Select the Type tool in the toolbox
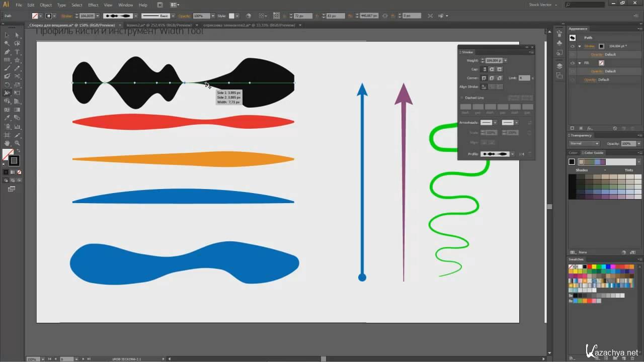644x362 pixels. [x=17, y=52]
